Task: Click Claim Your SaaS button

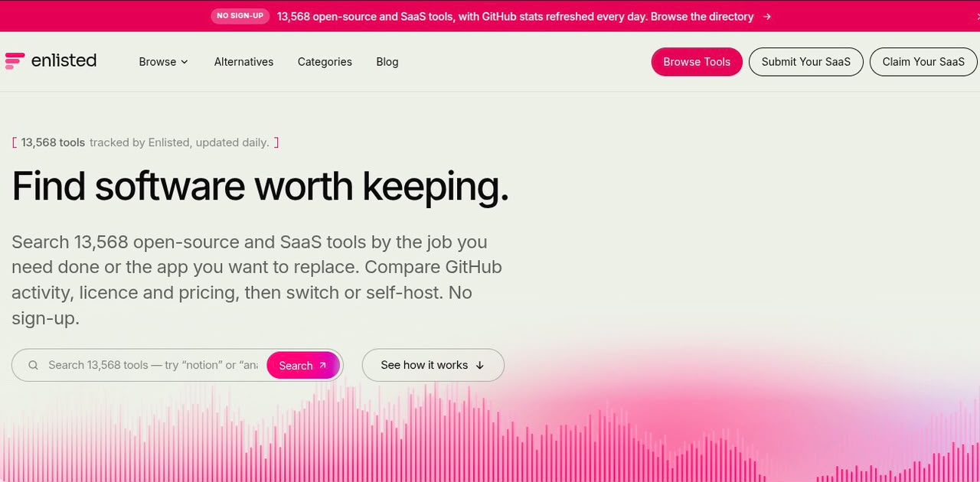Action: (923, 62)
